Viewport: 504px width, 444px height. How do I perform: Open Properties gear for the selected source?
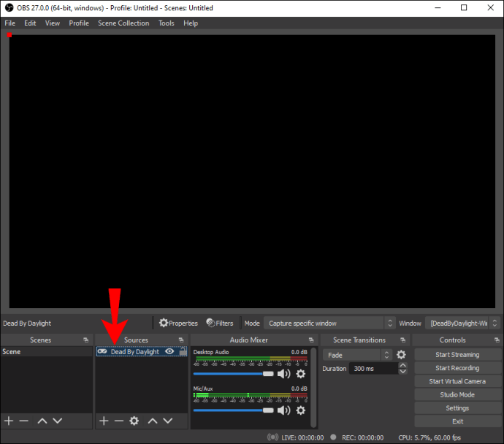click(x=178, y=323)
